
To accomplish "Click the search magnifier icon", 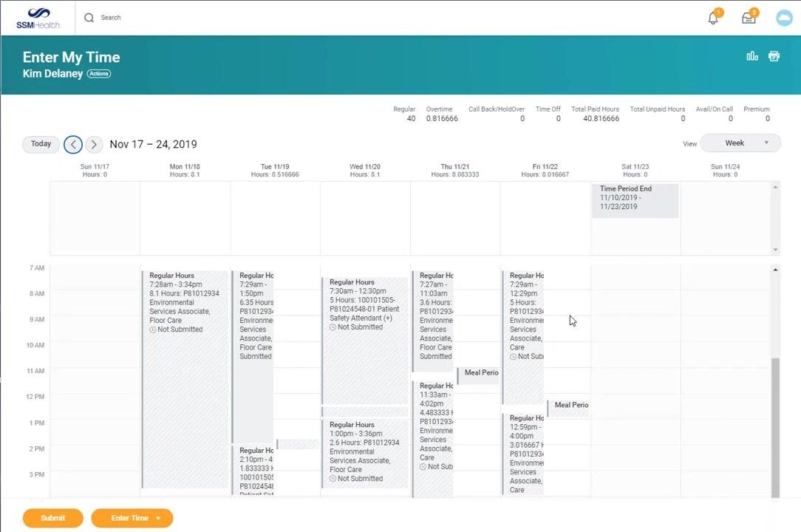I will pyautogui.click(x=89, y=18).
